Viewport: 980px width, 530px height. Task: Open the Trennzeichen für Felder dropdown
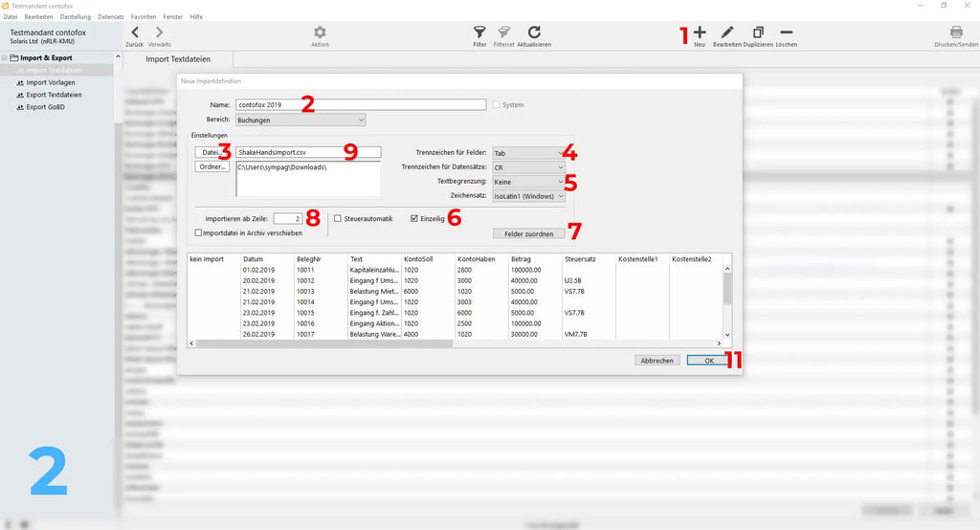[x=528, y=153]
